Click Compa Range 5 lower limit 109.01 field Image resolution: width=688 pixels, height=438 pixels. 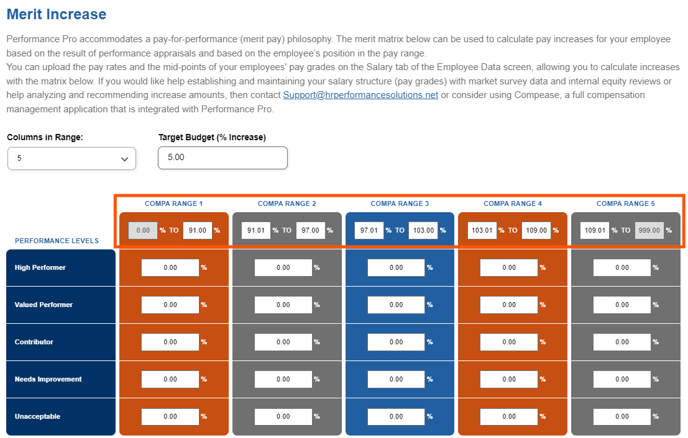(x=595, y=230)
